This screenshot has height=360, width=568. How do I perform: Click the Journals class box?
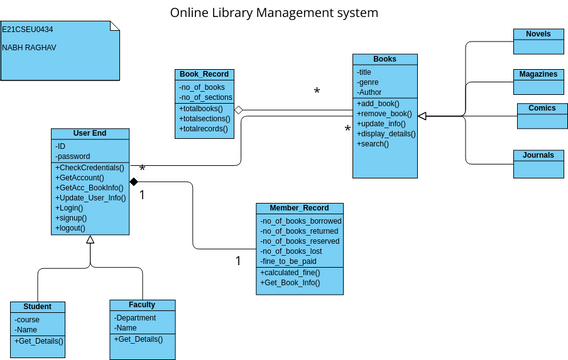(538, 164)
